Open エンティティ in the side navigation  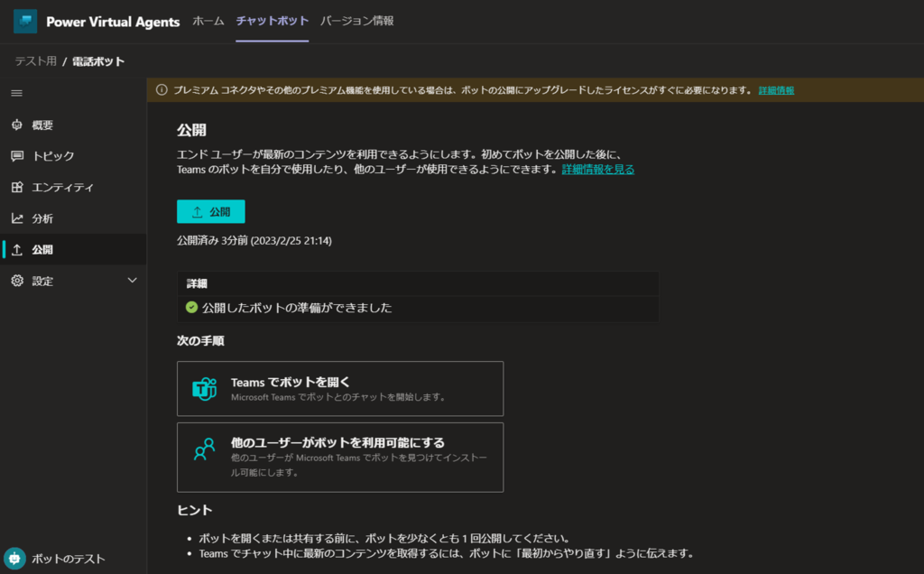(73, 187)
